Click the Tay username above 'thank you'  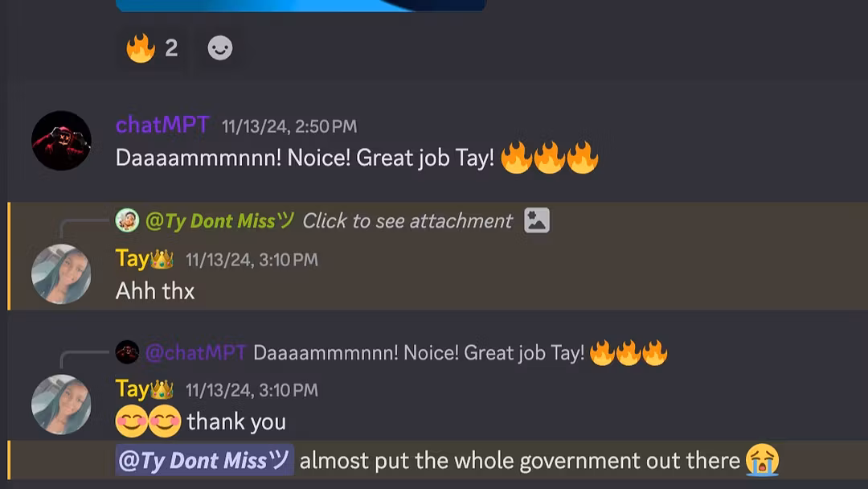click(x=133, y=389)
